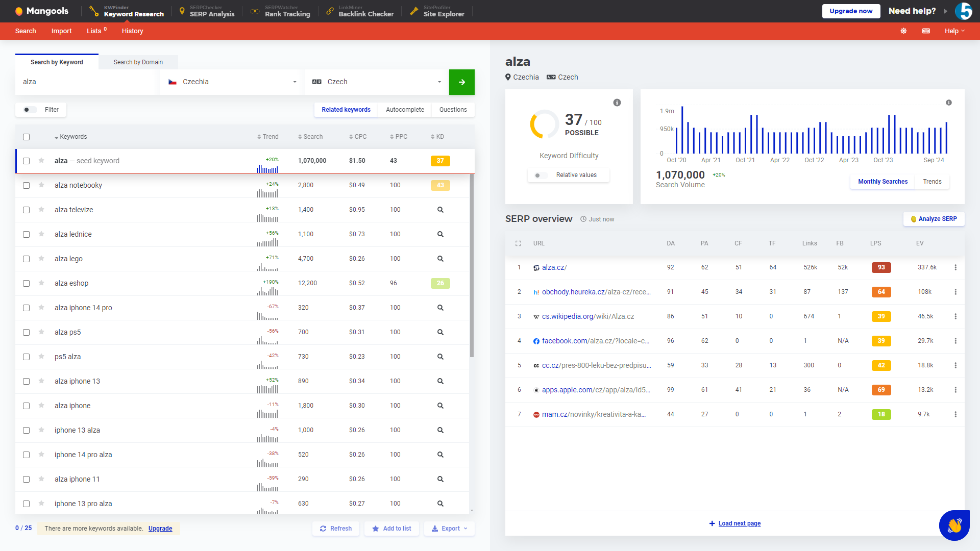Click the green search arrow button
This screenshot has height=551, width=980.
click(x=461, y=82)
